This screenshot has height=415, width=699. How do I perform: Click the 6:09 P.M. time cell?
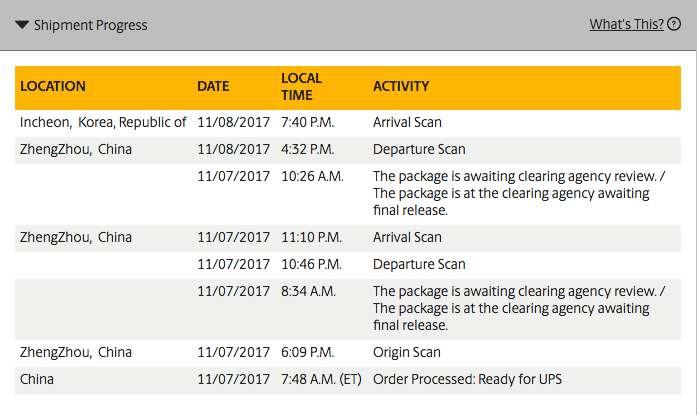coord(308,353)
